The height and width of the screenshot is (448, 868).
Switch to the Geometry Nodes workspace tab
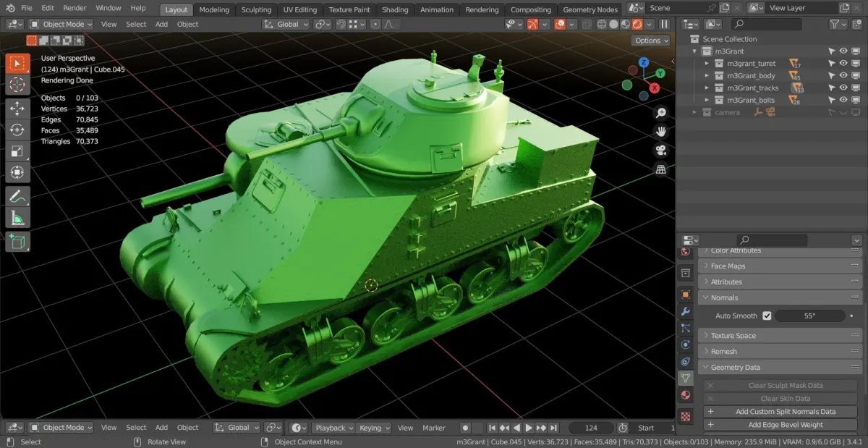[x=590, y=9]
